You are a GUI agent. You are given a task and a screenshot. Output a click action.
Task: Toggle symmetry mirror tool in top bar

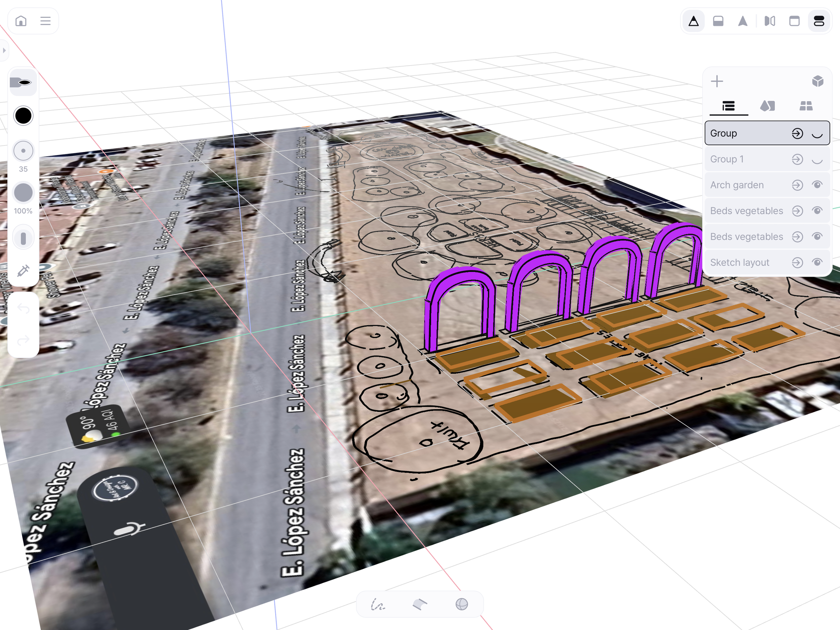(770, 21)
